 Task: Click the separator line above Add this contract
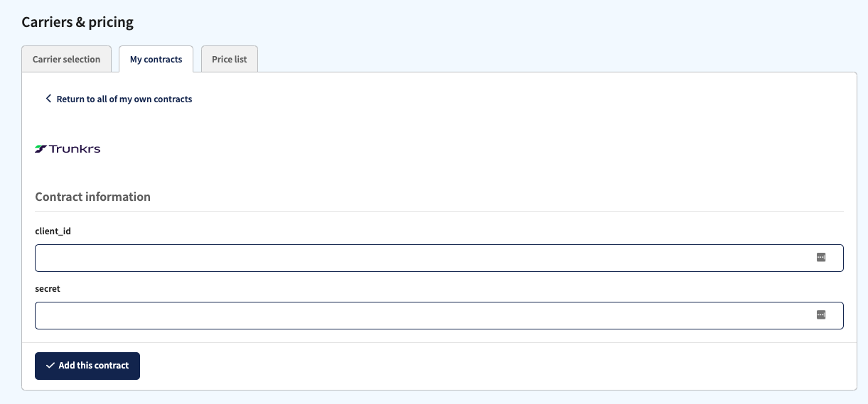click(x=439, y=342)
